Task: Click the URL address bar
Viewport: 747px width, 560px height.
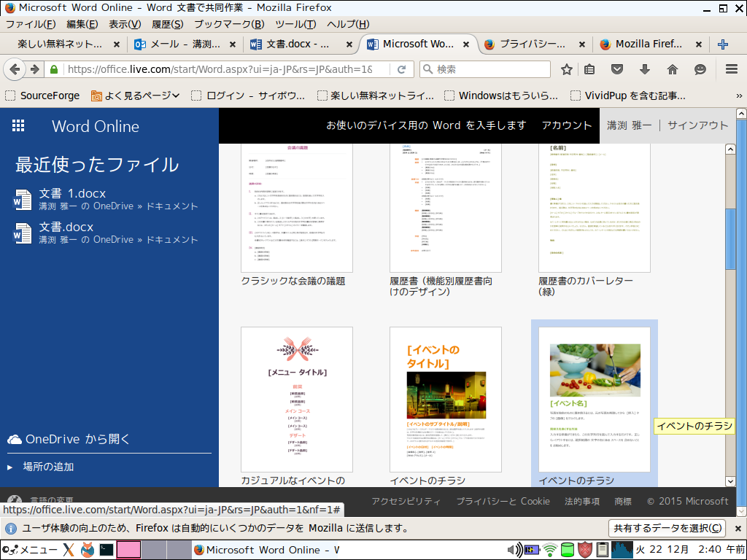Action: coord(219,69)
